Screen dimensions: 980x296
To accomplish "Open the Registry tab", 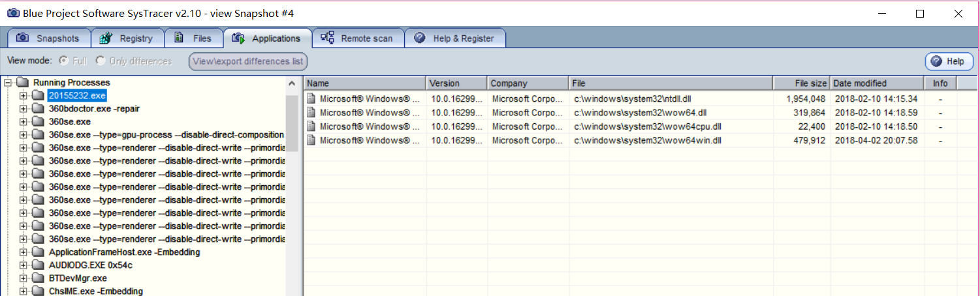I will (x=127, y=38).
